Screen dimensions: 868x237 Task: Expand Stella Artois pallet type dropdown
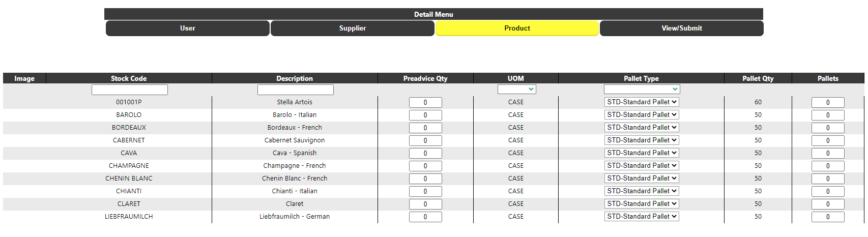coord(642,102)
